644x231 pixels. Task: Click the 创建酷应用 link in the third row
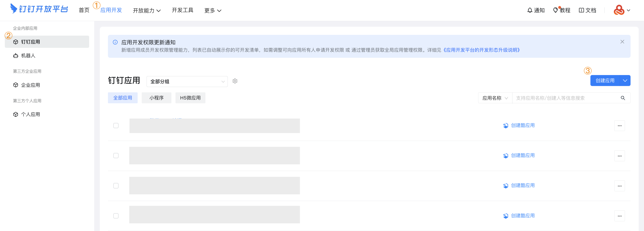click(x=519, y=185)
